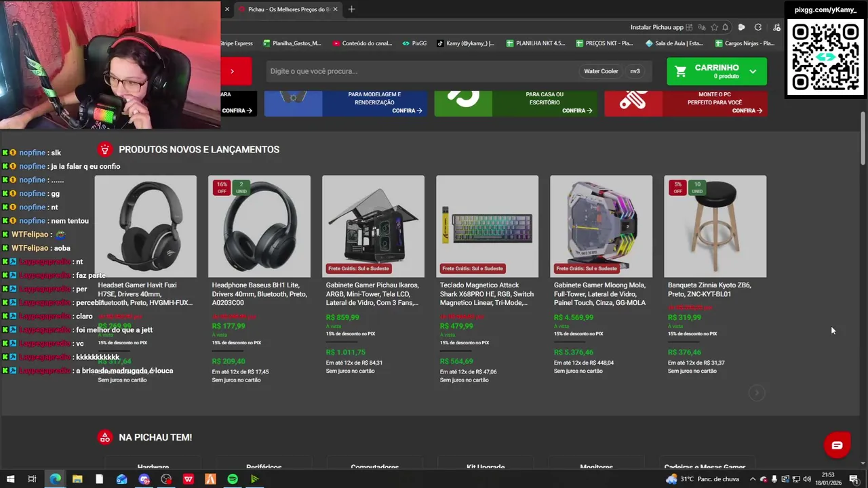Viewport: 868px width, 488px height.
Task: Click the carousel next arrow in product list
Action: click(757, 393)
